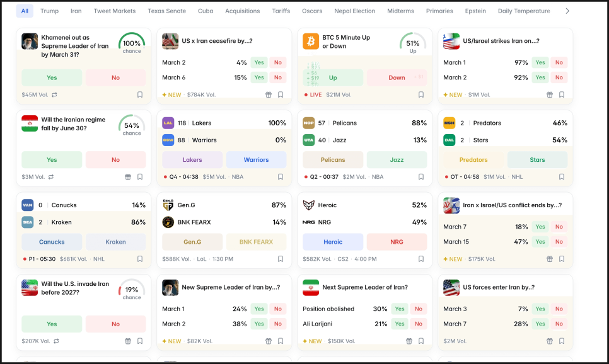This screenshot has width=609, height=364.
Task: Click gift icon on Next Supreme Leader card
Action: point(409,341)
